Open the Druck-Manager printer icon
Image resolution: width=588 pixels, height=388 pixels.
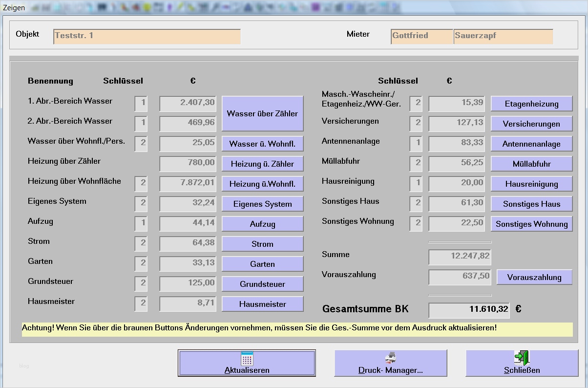coord(390,358)
